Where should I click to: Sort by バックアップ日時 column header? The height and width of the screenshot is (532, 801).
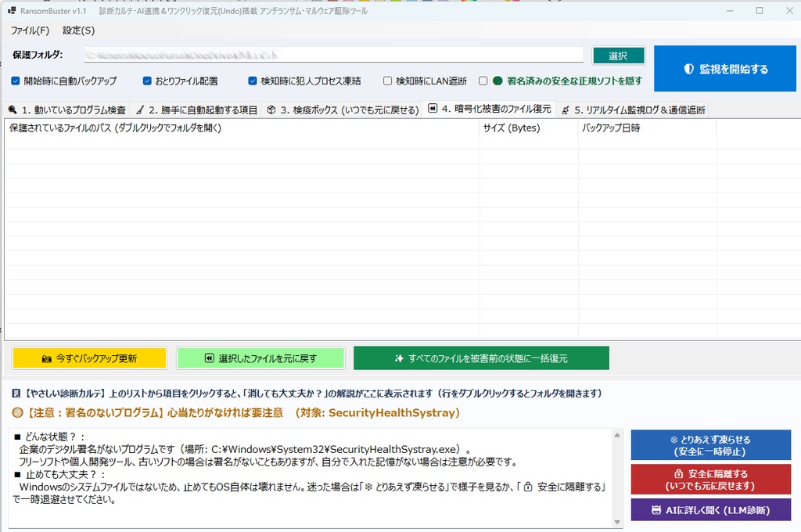tap(647, 128)
